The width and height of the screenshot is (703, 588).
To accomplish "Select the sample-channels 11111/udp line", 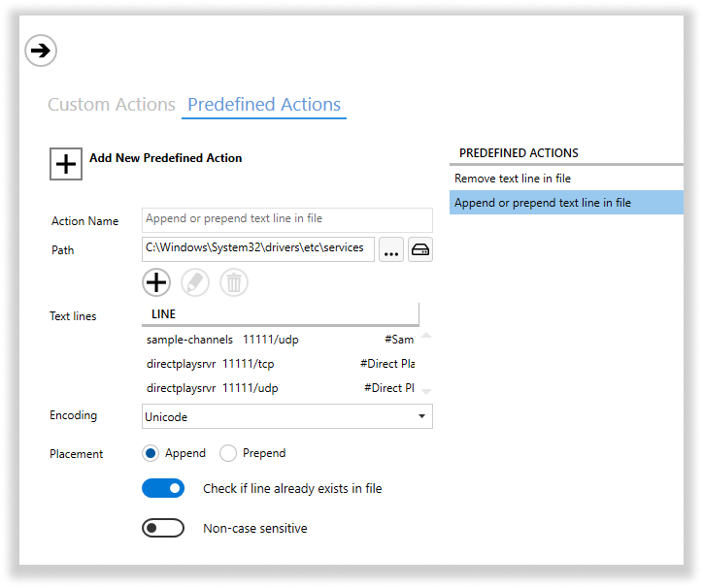I will tap(281, 340).
